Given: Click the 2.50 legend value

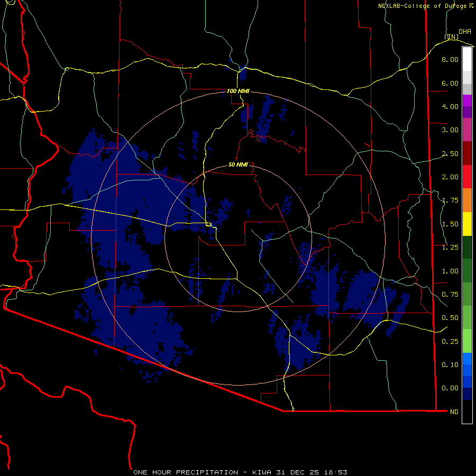Looking at the screenshot, I should tap(450, 153).
